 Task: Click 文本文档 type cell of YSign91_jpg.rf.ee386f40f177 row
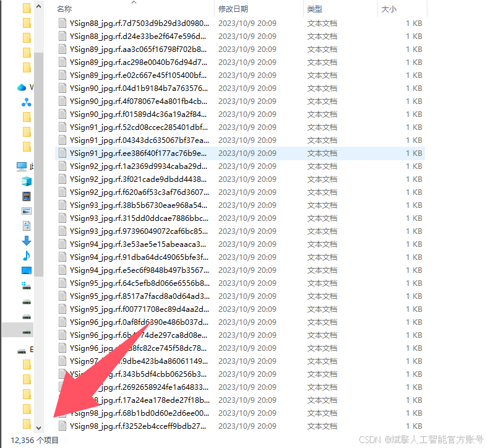pyautogui.click(x=322, y=153)
